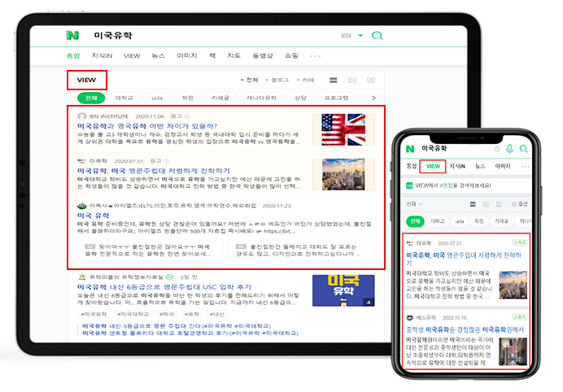The width and height of the screenshot is (563, 392).
Task: Click the IEN INSTITUTE author name
Action: [109, 116]
